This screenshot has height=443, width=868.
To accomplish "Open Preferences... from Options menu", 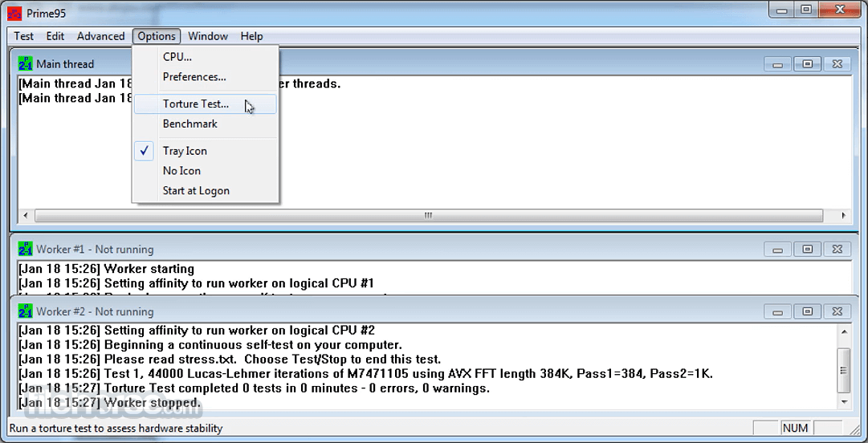I will pos(205,77).
